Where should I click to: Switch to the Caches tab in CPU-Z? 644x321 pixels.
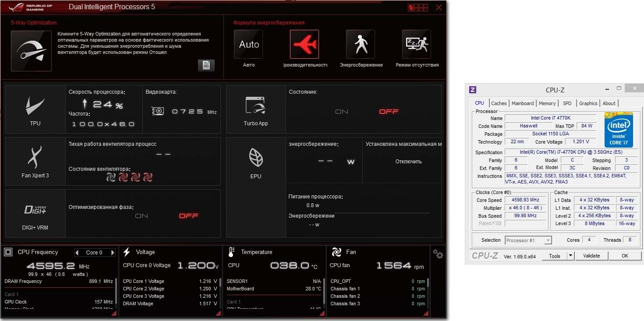(499, 103)
